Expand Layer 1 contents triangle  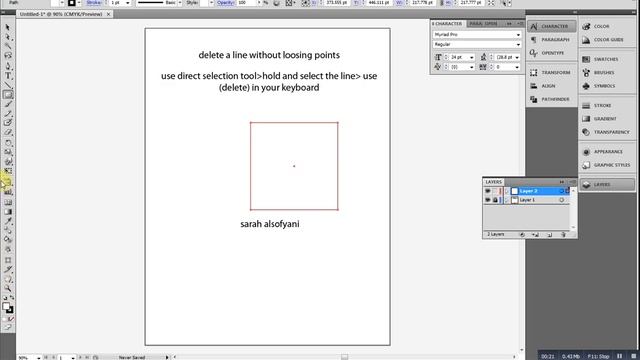507,200
